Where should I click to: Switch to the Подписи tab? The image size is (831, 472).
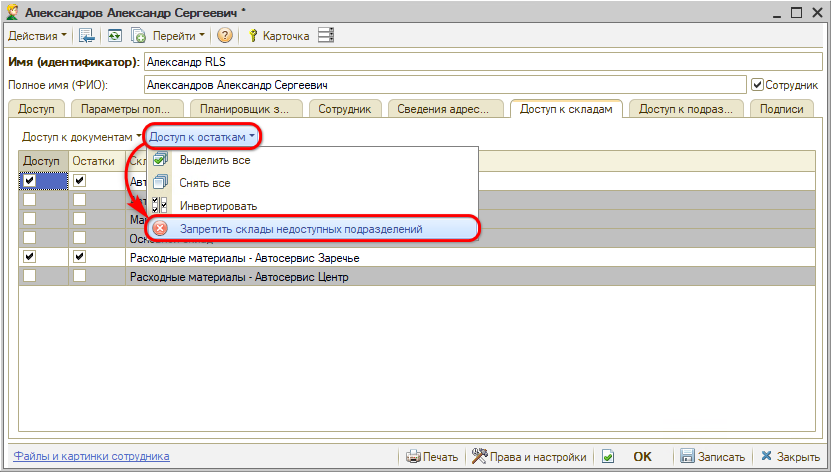(780, 109)
